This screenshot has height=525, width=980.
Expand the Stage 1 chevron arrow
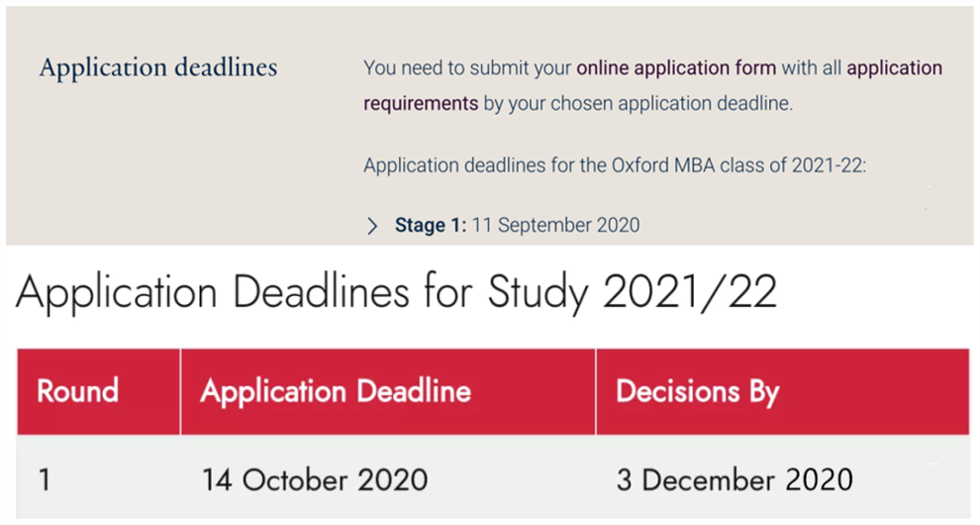click(x=372, y=226)
